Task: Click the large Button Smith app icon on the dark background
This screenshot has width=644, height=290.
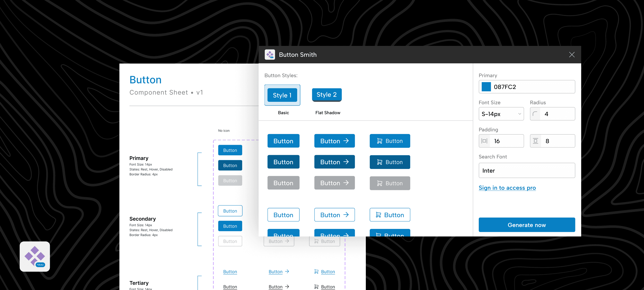Action: click(x=35, y=256)
